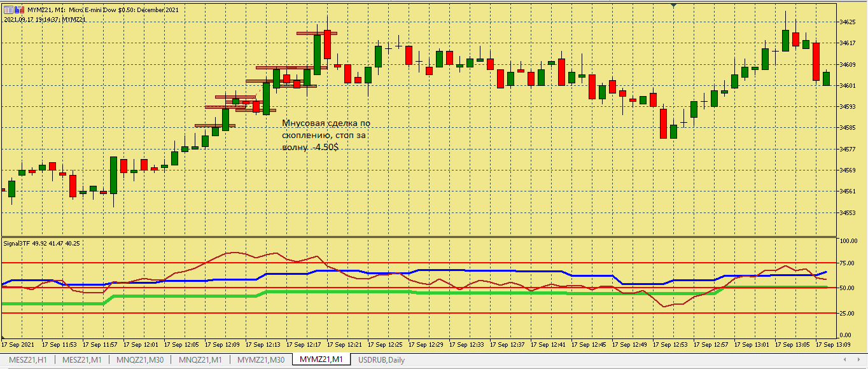Viewport: 868px width, 369px height.
Task: Click the '17 Sep 12:37' time axis label
Action: pos(507,345)
